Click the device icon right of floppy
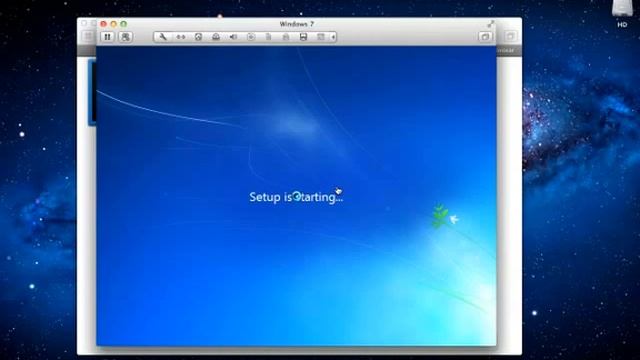 coord(321,37)
